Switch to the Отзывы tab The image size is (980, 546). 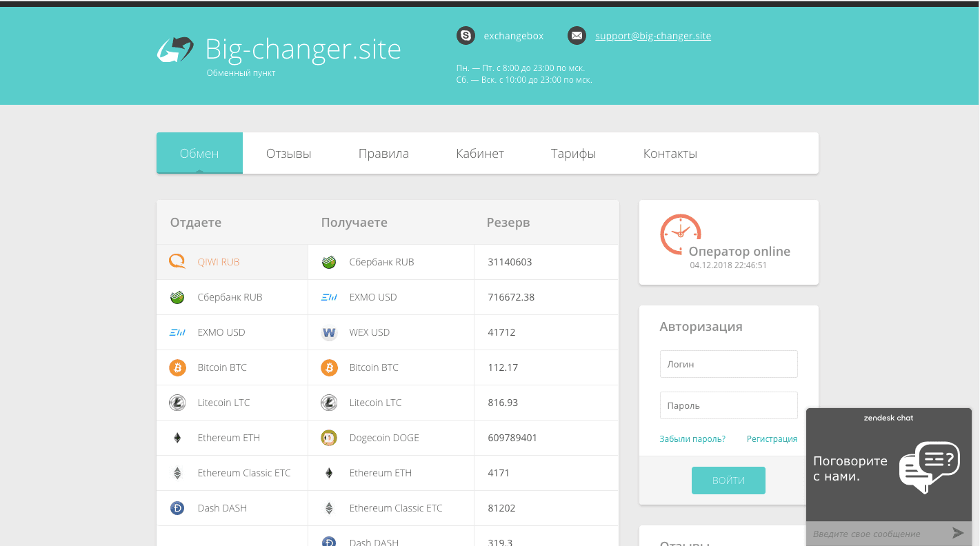(x=288, y=153)
